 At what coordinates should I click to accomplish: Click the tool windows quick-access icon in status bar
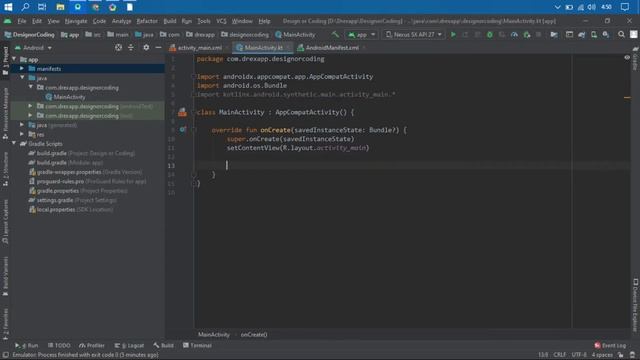6,355
